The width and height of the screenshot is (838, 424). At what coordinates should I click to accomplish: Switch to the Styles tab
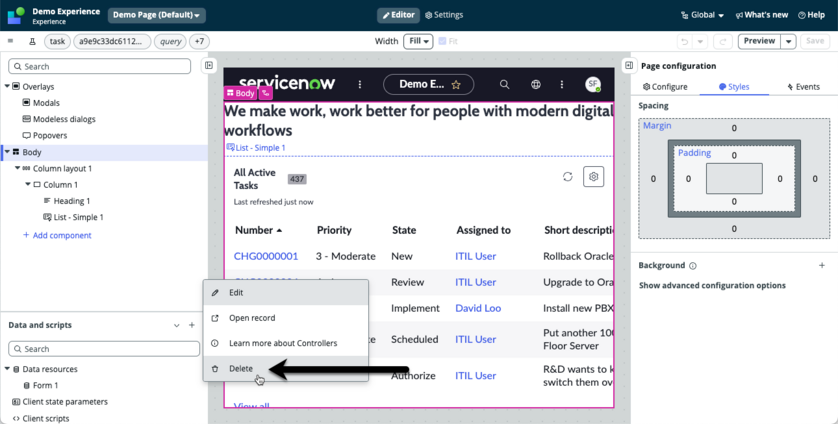coord(734,87)
